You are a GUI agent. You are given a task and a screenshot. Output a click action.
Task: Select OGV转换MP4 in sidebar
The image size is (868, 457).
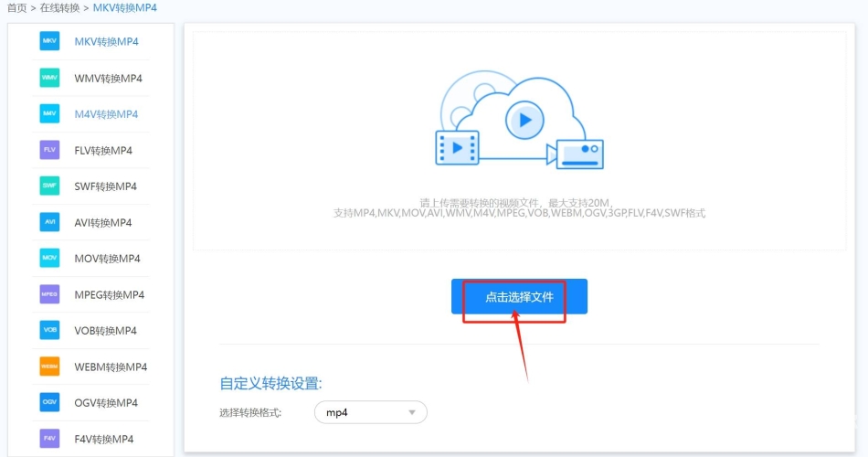[106, 403]
